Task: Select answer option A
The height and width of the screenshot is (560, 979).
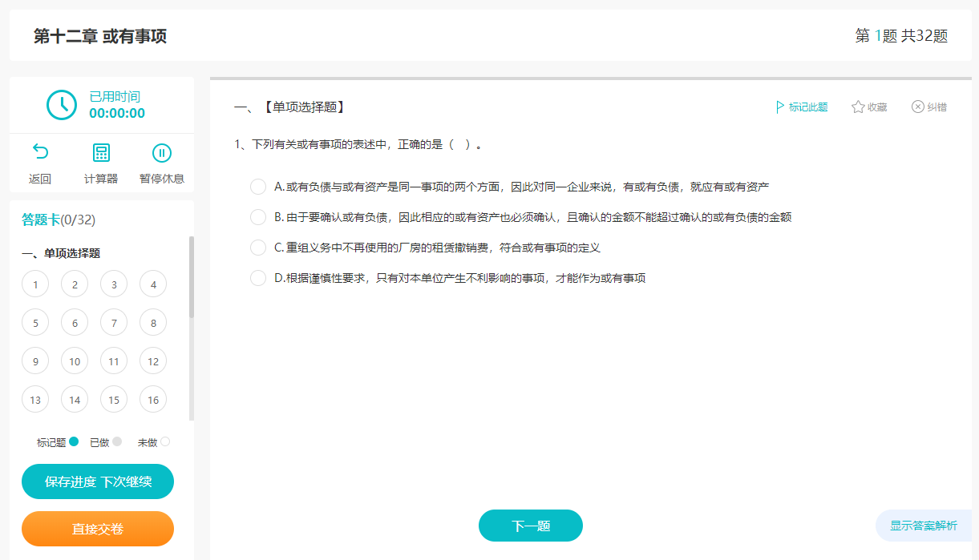Action: click(x=258, y=186)
